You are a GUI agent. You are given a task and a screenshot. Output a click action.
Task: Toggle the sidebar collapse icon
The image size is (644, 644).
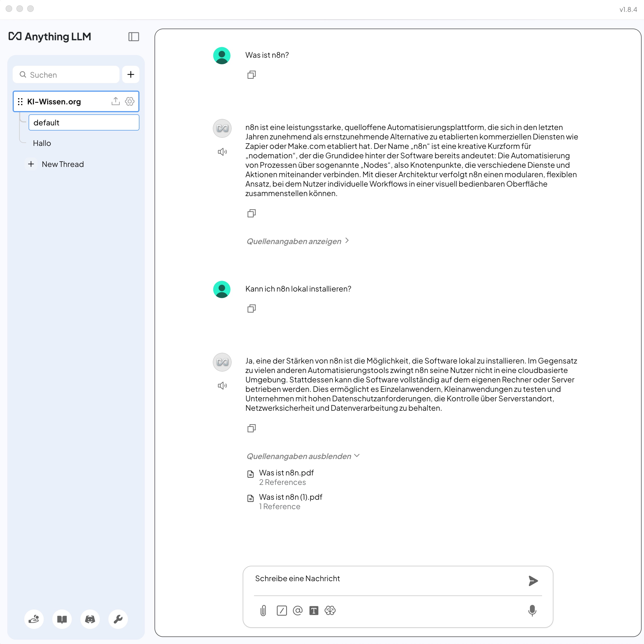pos(134,37)
